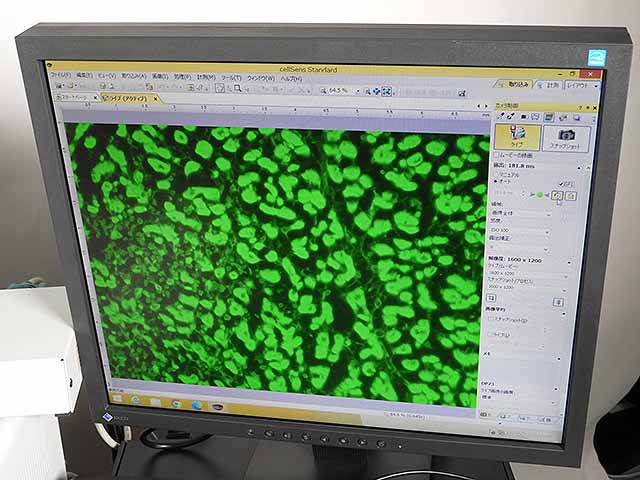Click the green exposure indicator dot

tap(540, 195)
